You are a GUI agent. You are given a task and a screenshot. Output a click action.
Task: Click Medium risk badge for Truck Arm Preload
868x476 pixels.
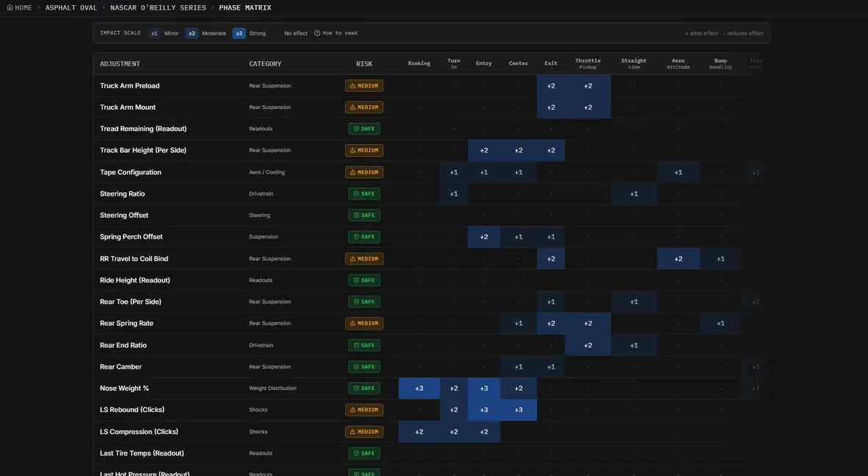point(364,86)
